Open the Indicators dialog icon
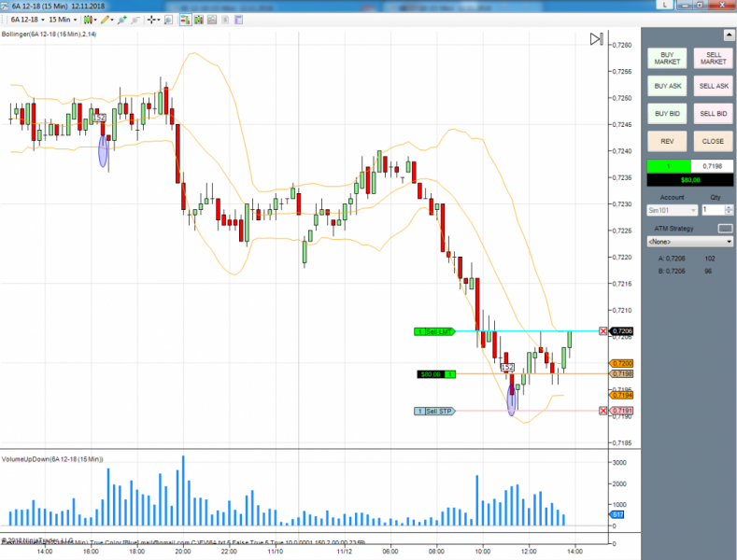The width and height of the screenshot is (737, 560). [x=212, y=20]
